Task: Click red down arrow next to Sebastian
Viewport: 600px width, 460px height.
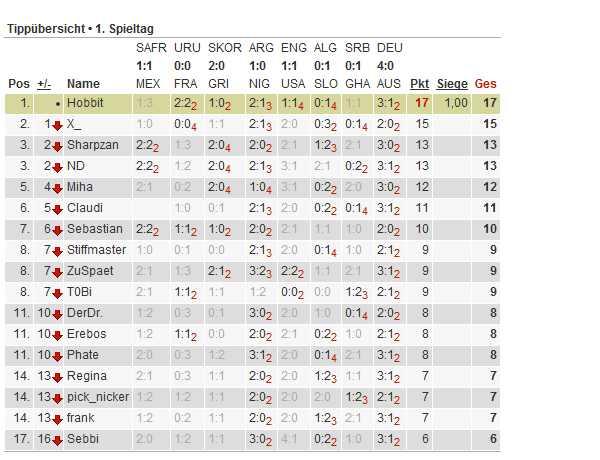Action: (57, 229)
